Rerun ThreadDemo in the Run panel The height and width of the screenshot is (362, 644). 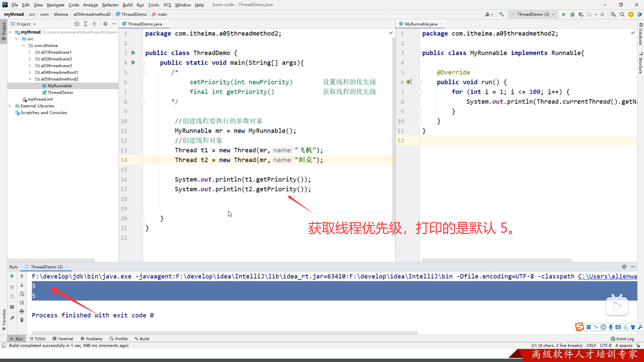pos(12,276)
